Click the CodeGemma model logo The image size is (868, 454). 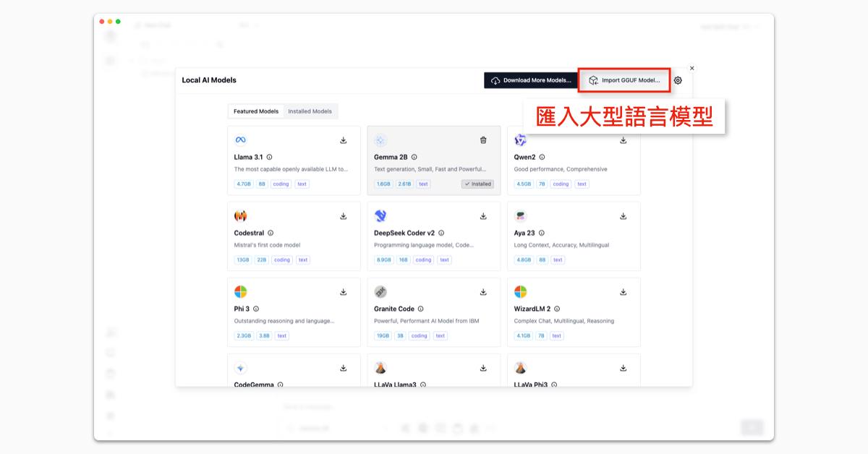tap(241, 368)
